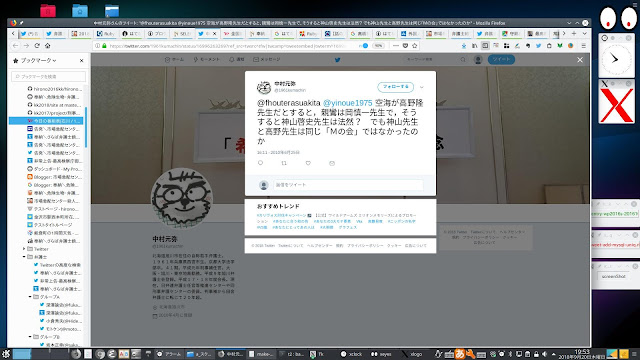This screenshot has height=360, width=640.
Task: Open the list all tabs dropdown
Action: tap(584, 33)
